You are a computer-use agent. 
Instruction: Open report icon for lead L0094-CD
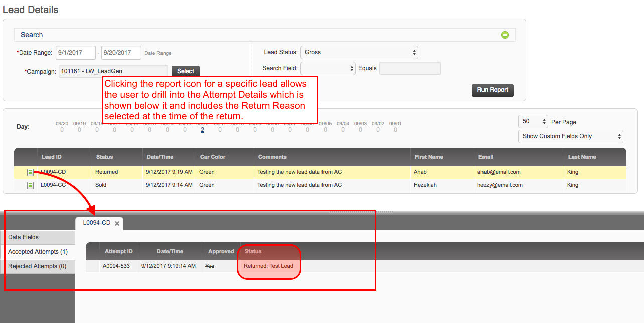30,172
